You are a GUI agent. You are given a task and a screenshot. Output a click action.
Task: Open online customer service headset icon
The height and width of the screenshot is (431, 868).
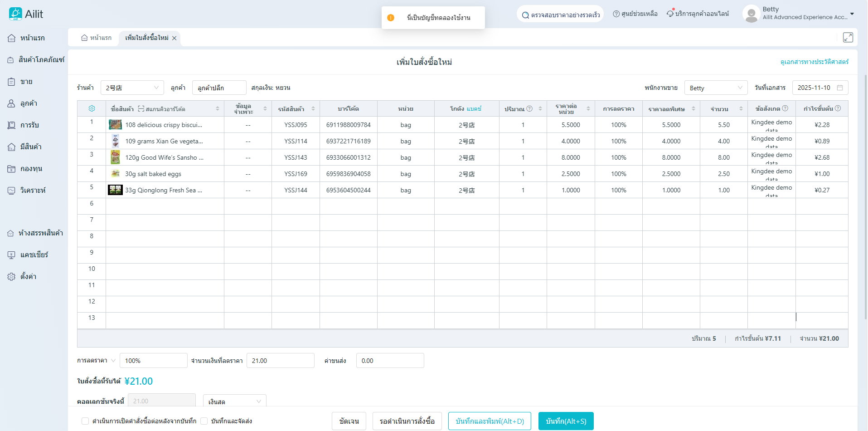[670, 14]
